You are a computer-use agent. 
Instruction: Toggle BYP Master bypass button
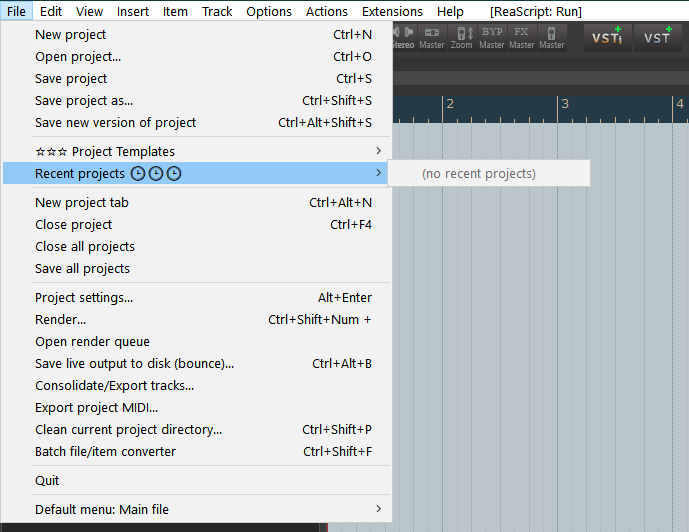tap(492, 38)
